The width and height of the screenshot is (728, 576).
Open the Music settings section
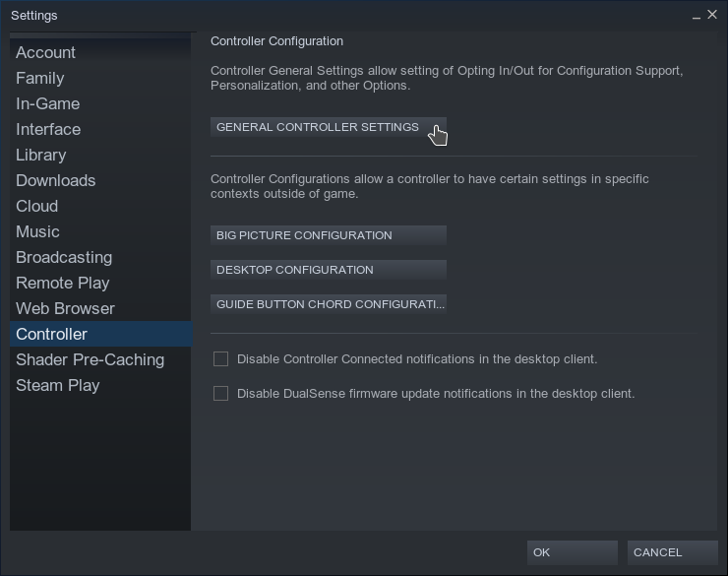[100, 231]
